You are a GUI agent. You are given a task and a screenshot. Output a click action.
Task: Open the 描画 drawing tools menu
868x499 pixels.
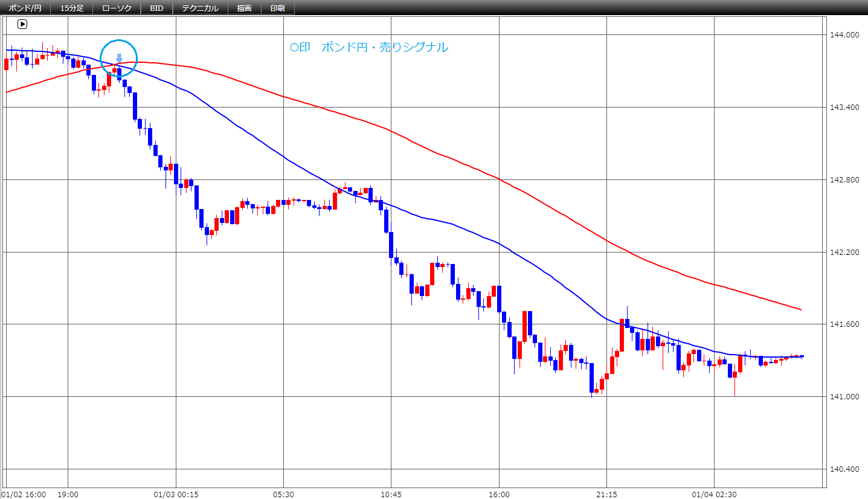[x=245, y=8]
